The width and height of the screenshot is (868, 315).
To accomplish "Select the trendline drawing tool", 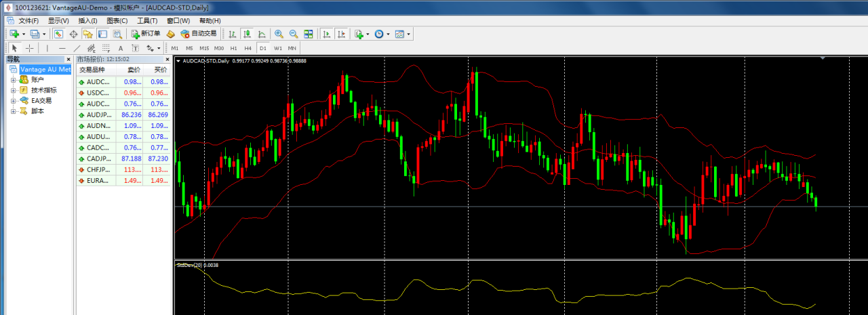I will 77,48.
